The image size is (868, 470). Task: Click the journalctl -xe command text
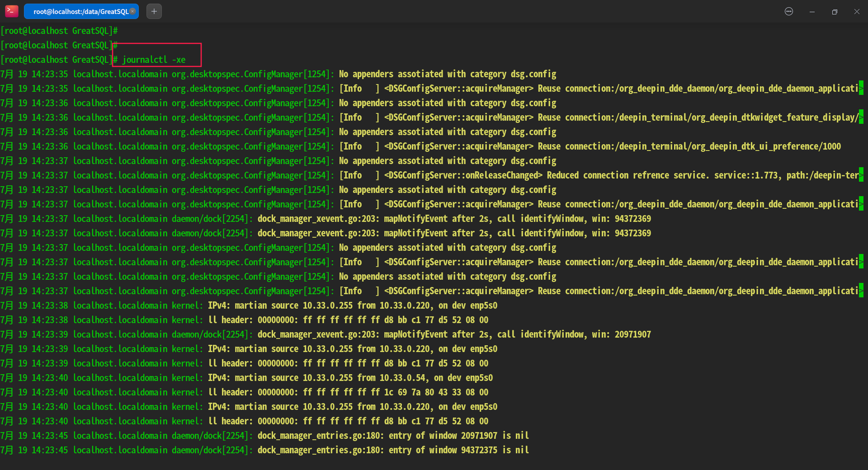(154, 60)
